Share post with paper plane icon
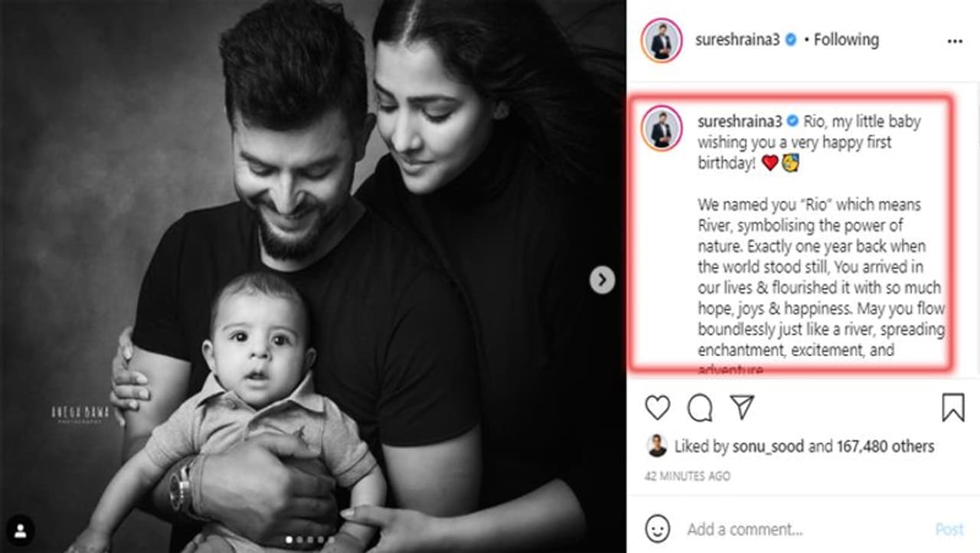Screen dimensions: 980x553 [x=742, y=407]
